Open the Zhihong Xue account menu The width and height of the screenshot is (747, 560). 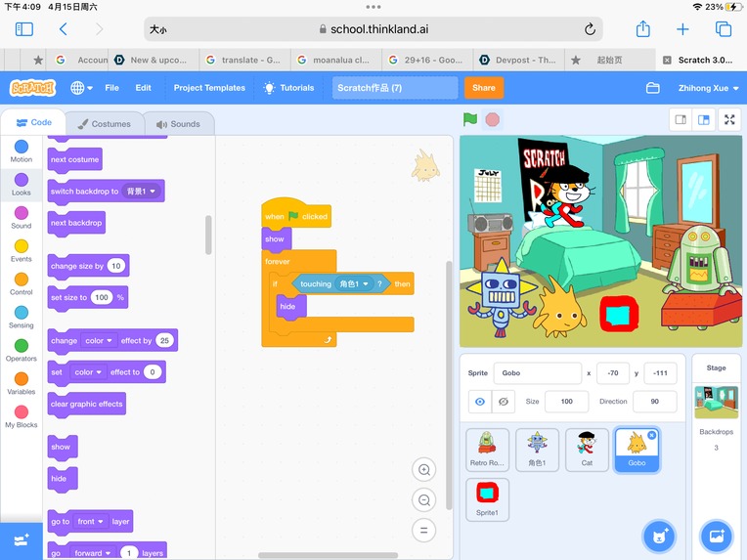(709, 88)
